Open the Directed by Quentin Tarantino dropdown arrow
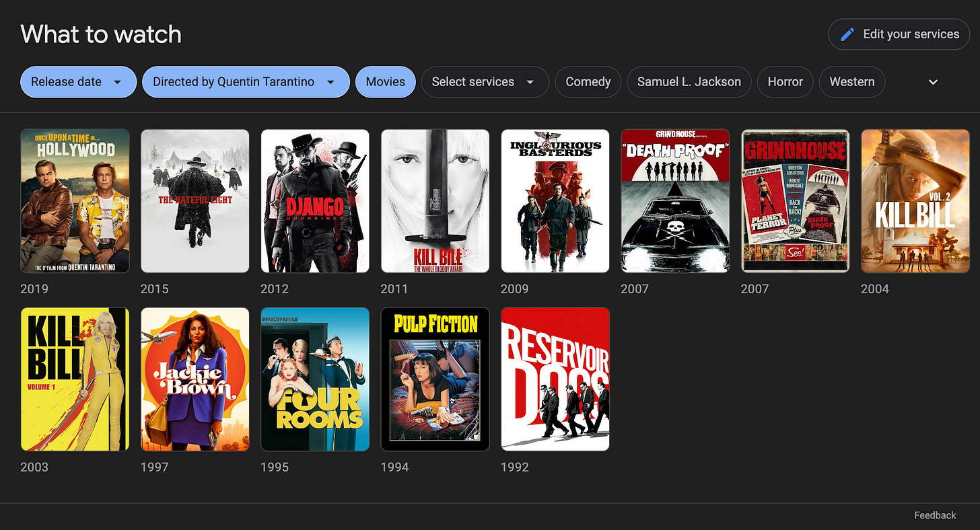980x530 pixels. click(330, 82)
